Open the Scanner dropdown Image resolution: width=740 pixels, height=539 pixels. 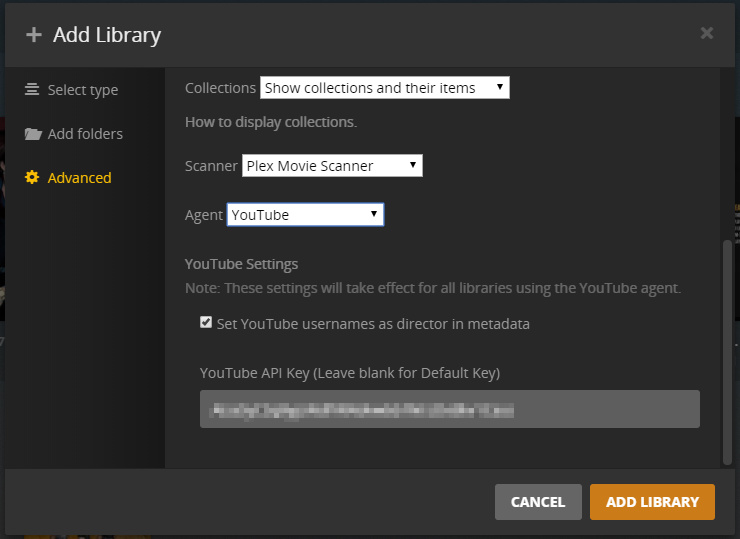(332, 166)
